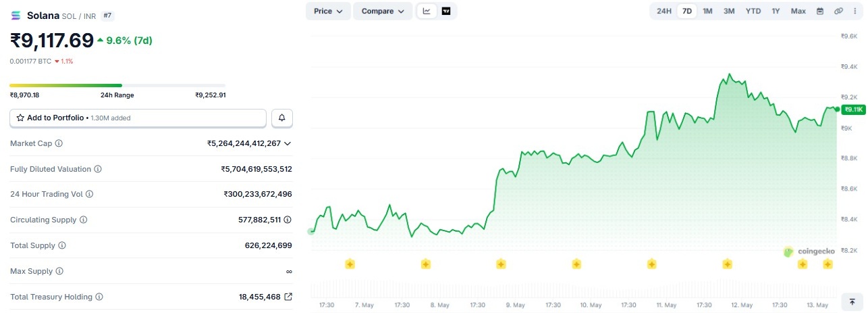
Task: Open info icon next to 577,882,511 value
Action: click(x=288, y=220)
